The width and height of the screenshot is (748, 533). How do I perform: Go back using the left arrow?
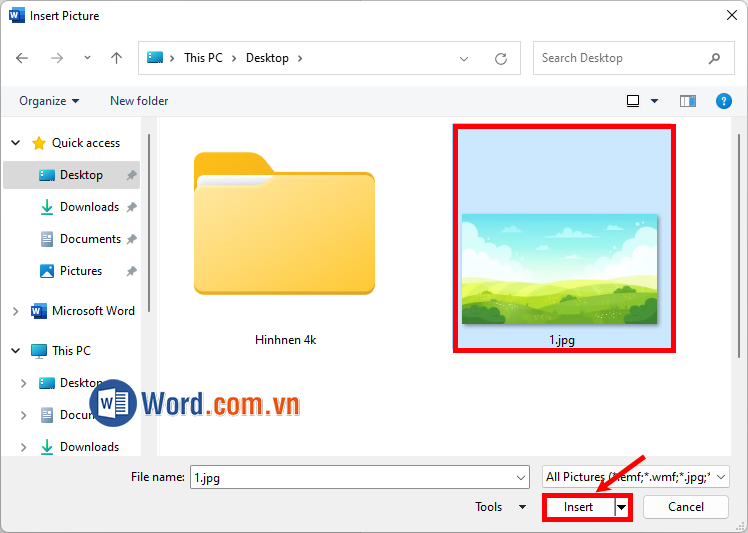click(x=22, y=58)
